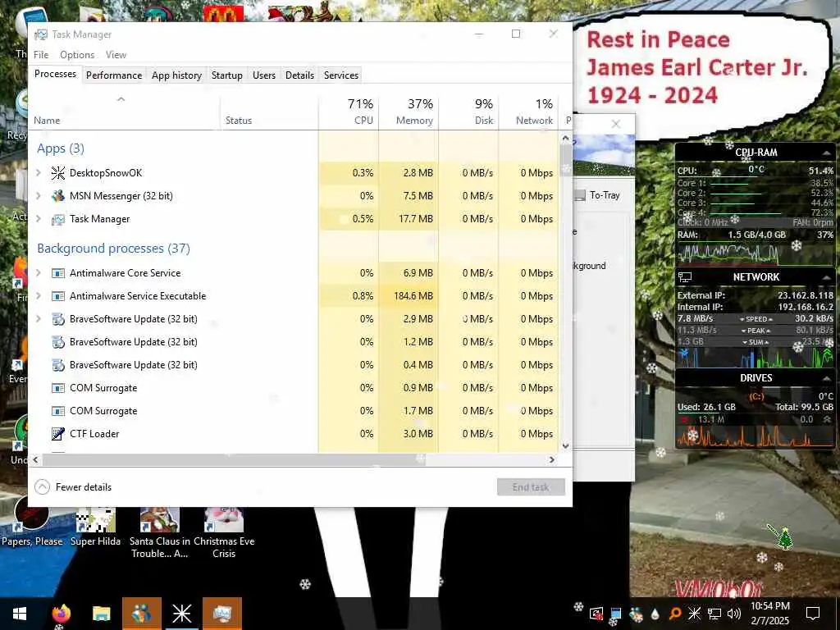Open the View menu
Image resolution: width=840 pixels, height=630 pixels.
(116, 55)
